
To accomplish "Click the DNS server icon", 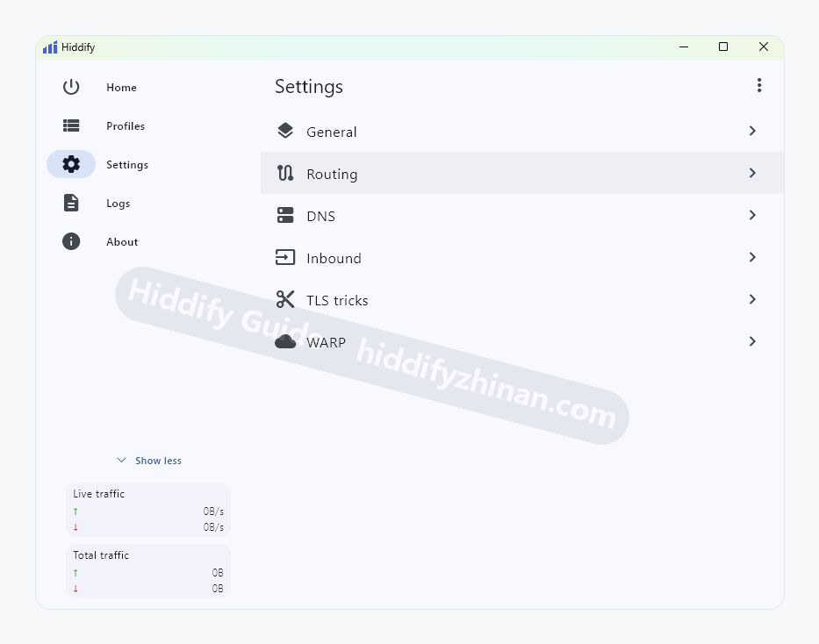I will 285,216.
